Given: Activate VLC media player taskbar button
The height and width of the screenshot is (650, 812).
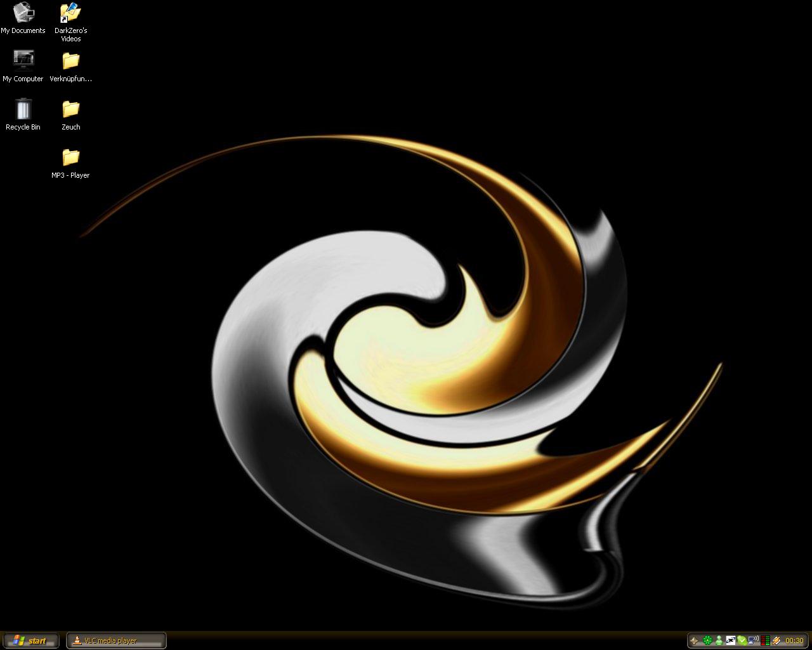Looking at the screenshot, I should click(x=117, y=640).
